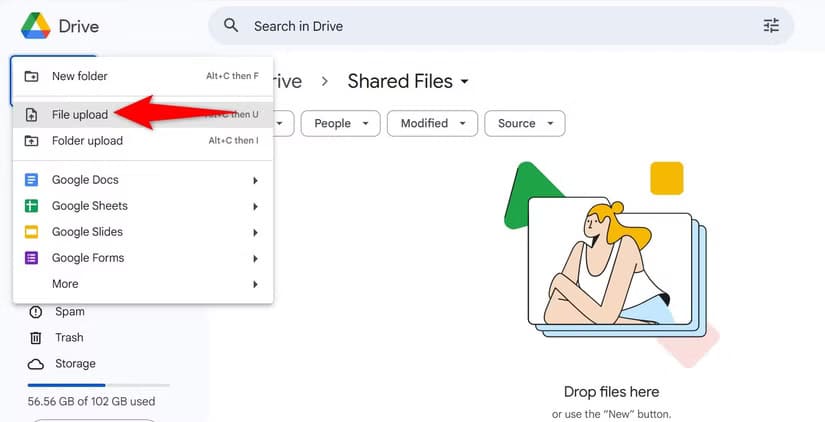Expand the Google Slides submenu arrow
The height and width of the screenshot is (422, 825).
[255, 233]
